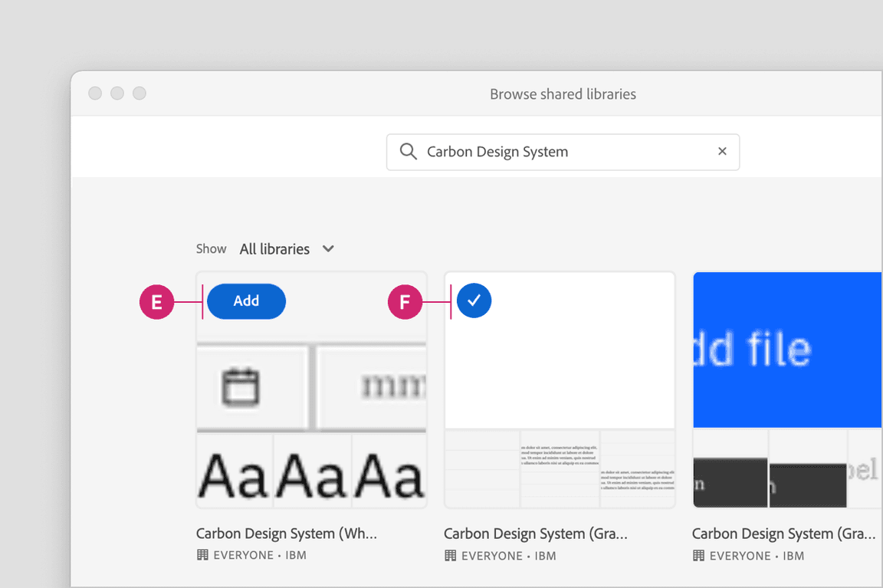Select the lorem ipsum text columns thumbnail
The width and height of the screenshot is (883, 588).
pos(560,468)
